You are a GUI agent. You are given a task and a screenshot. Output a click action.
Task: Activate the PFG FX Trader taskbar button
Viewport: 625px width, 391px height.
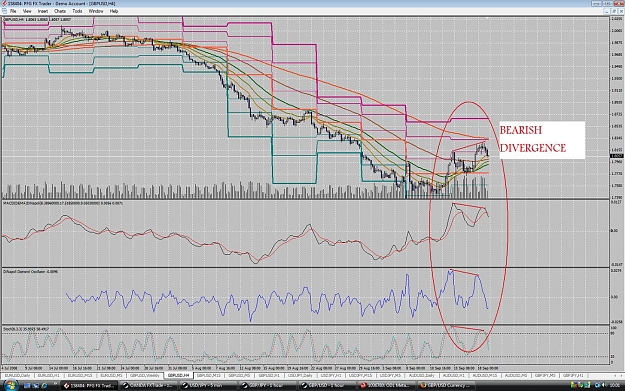pyautogui.click(x=90, y=385)
